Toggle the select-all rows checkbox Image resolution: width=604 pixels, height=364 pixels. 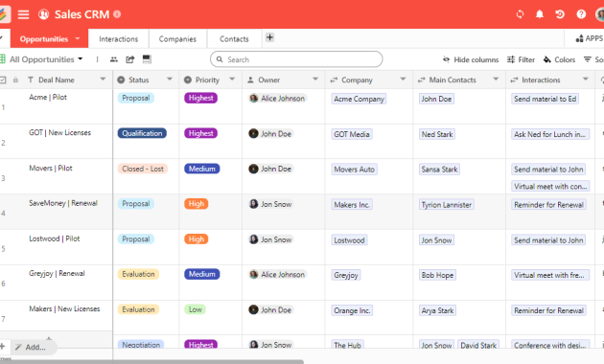tap(3, 80)
